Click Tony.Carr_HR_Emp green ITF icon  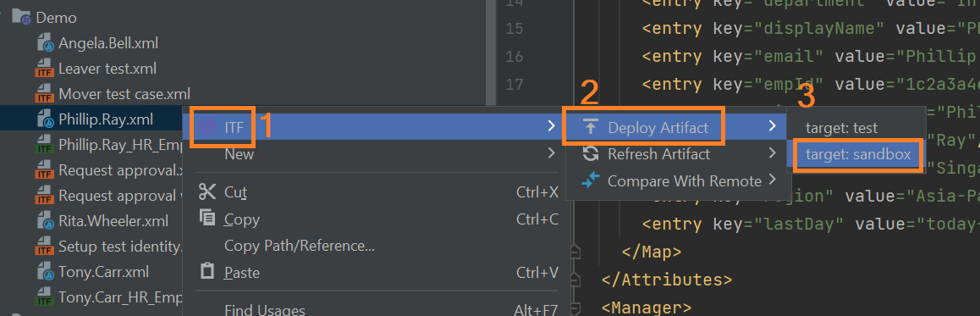[x=44, y=297]
